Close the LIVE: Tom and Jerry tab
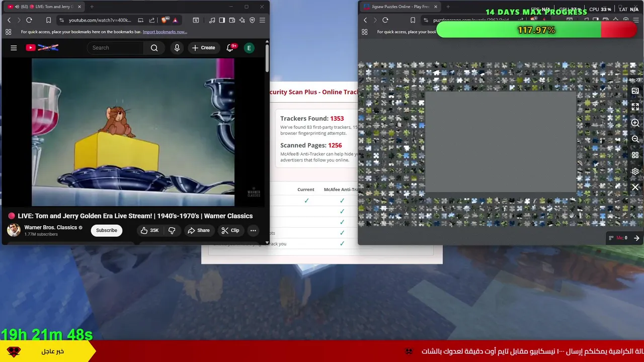Viewport: 644px width, 362px height. [x=79, y=7]
